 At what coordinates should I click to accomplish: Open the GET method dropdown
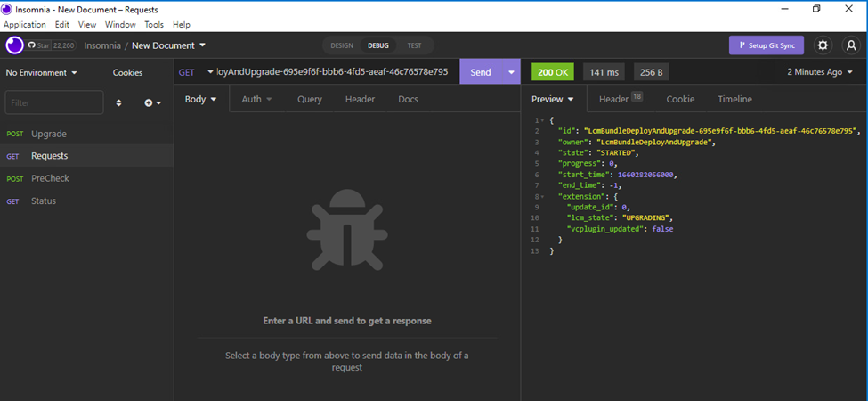point(194,72)
